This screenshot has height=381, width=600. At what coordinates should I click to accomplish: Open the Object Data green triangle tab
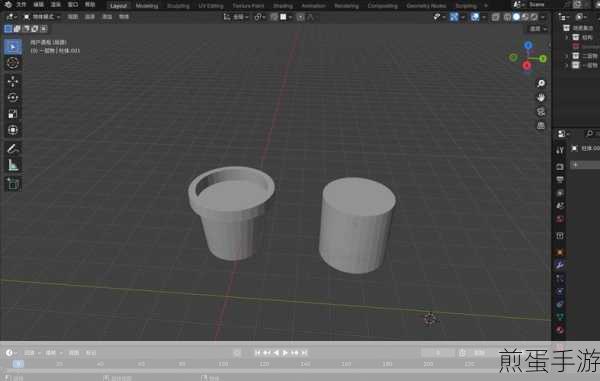point(560,316)
